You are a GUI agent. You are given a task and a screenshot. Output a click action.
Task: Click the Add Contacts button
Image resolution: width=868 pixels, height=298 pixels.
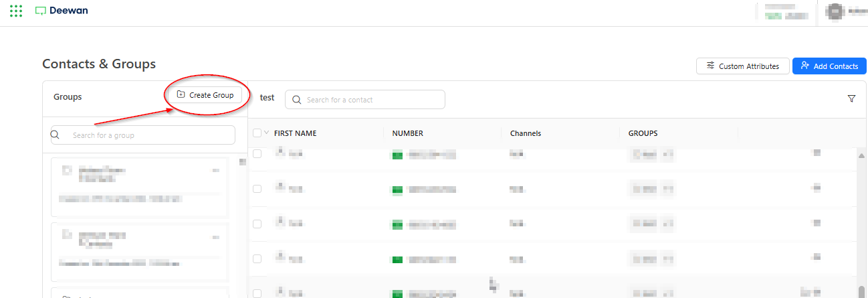(x=829, y=66)
